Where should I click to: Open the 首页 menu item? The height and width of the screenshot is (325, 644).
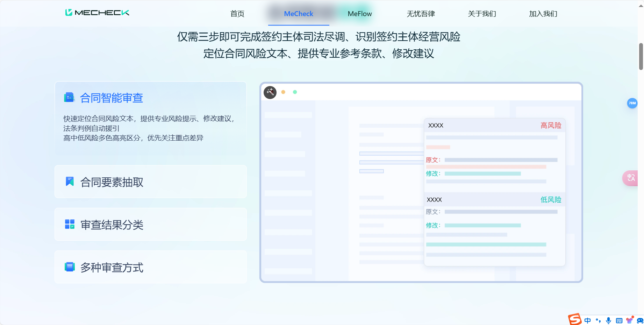tap(237, 14)
